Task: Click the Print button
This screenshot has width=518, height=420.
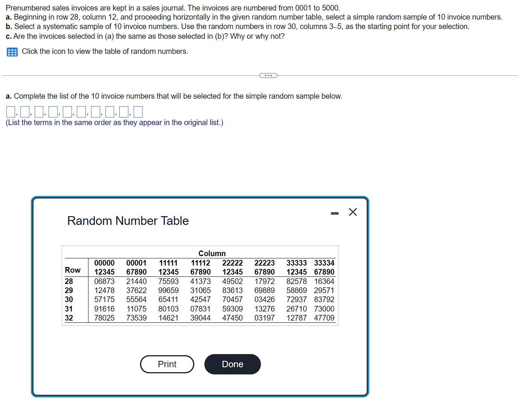Action: 167,364
